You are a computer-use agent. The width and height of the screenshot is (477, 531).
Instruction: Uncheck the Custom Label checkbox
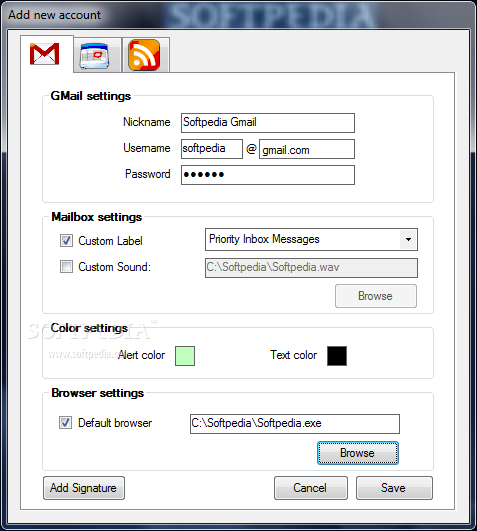(66, 241)
